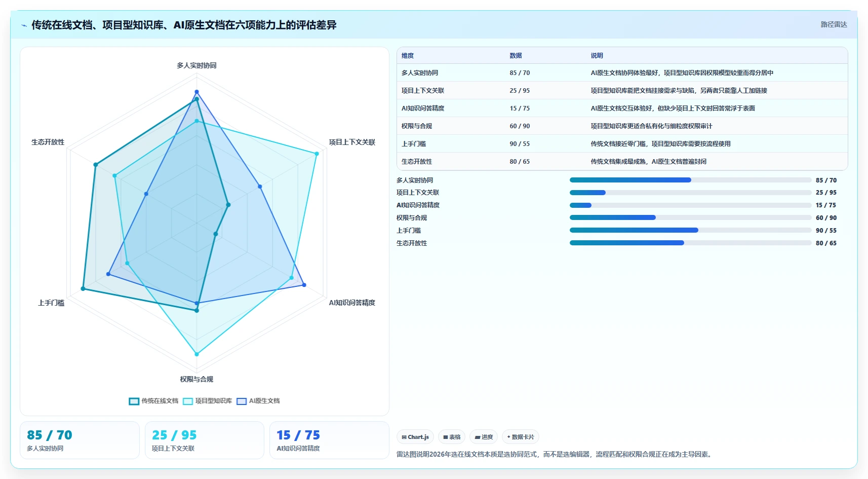The height and width of the screenshot is (479, 868).
Task: Open the 25 / 95 项目上下文关联 data card
Action: point(205,440)
